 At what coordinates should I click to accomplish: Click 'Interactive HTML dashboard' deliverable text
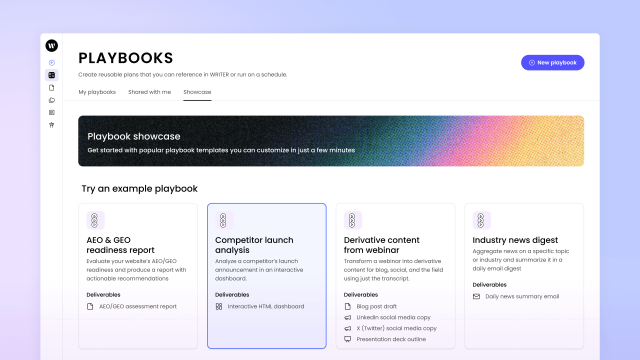[266, 306]
